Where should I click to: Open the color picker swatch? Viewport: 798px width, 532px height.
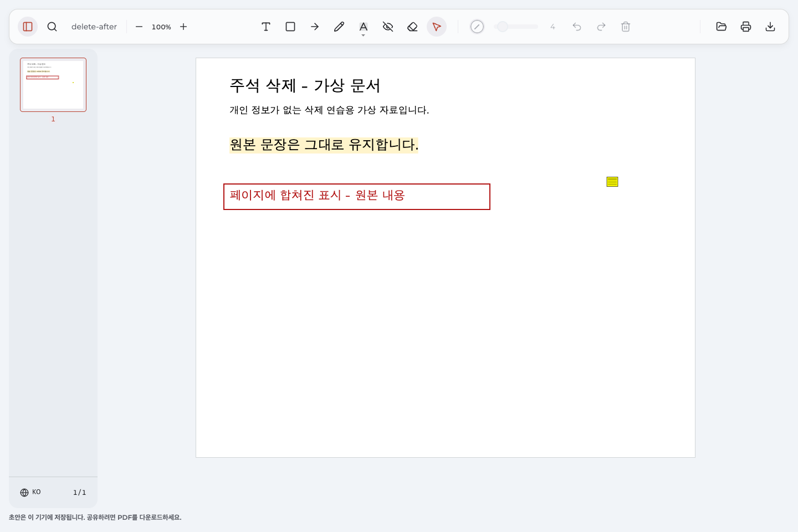click(x=477, y=27)
